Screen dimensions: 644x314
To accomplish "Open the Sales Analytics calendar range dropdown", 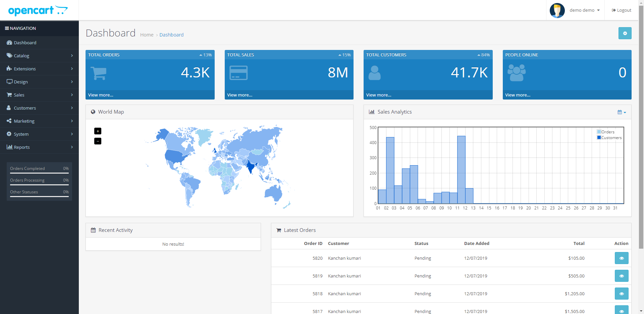I will [x=622, y=112].
